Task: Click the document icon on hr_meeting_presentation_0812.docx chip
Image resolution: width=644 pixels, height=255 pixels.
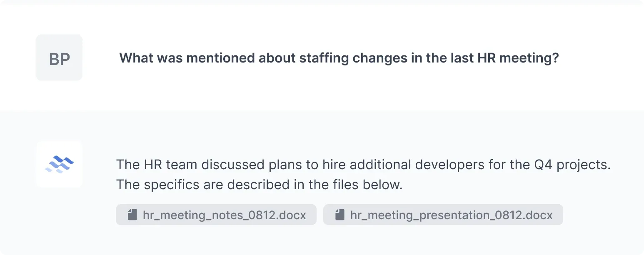Action: 340,215
